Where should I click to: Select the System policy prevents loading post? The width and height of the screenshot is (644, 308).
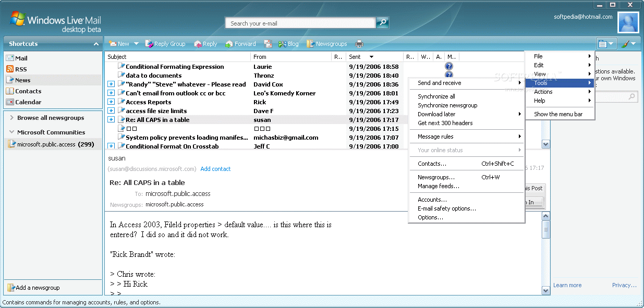[187, 138]
